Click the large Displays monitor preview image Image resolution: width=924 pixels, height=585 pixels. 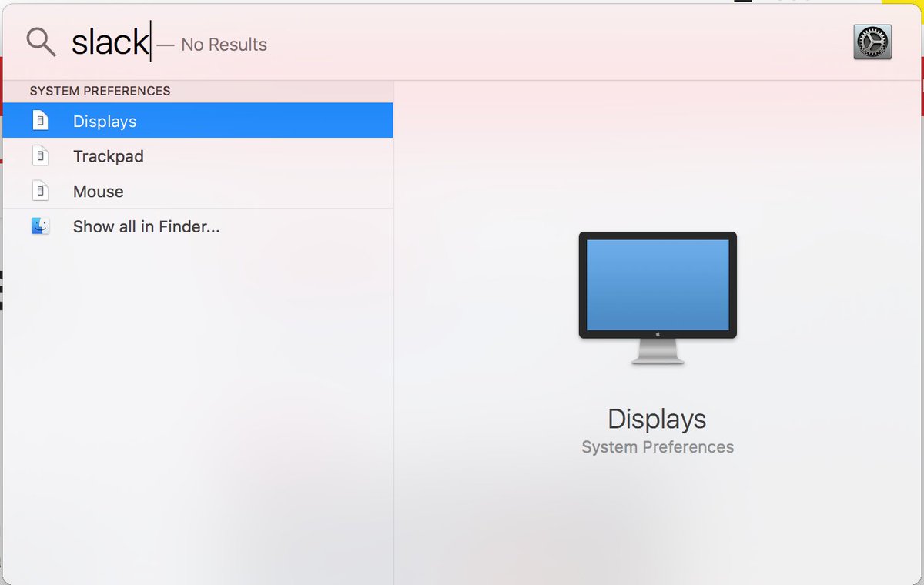tap(658, 298)
